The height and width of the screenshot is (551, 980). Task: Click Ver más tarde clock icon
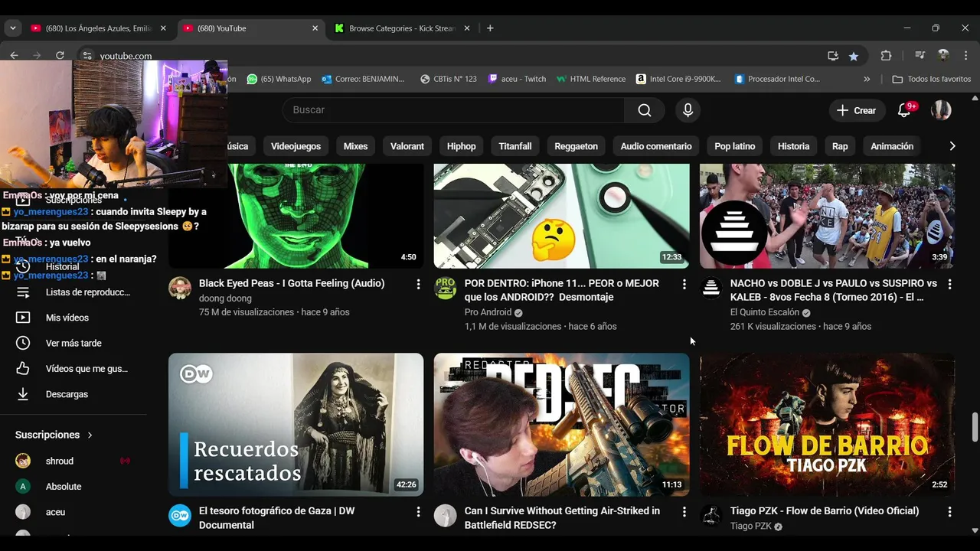23,344
